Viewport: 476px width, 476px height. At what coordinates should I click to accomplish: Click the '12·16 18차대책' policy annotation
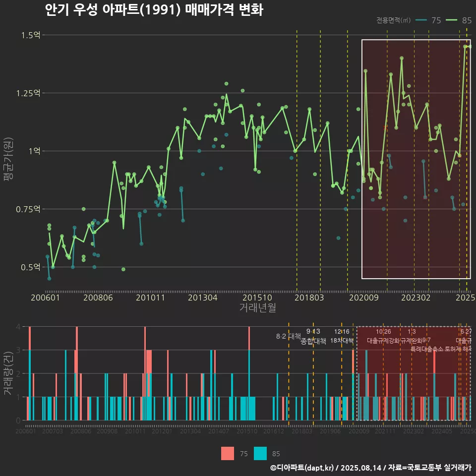pyautogui.click(x=342, y=336)
